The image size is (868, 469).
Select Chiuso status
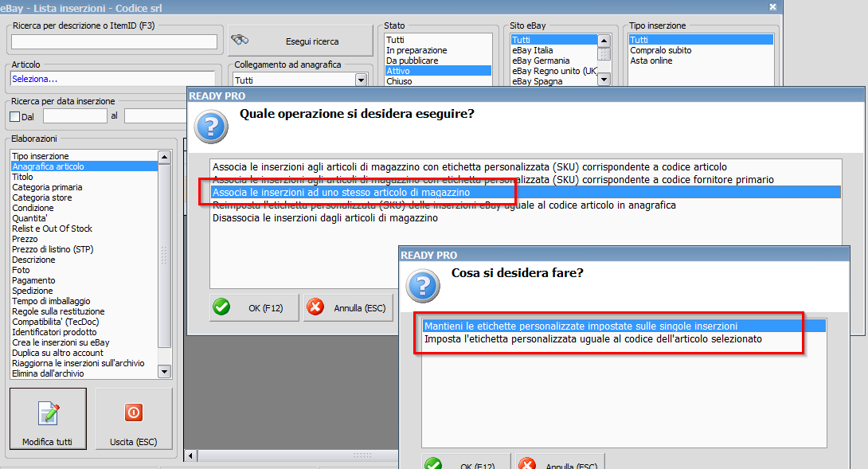pyautogui.click(x=438, y=81)
